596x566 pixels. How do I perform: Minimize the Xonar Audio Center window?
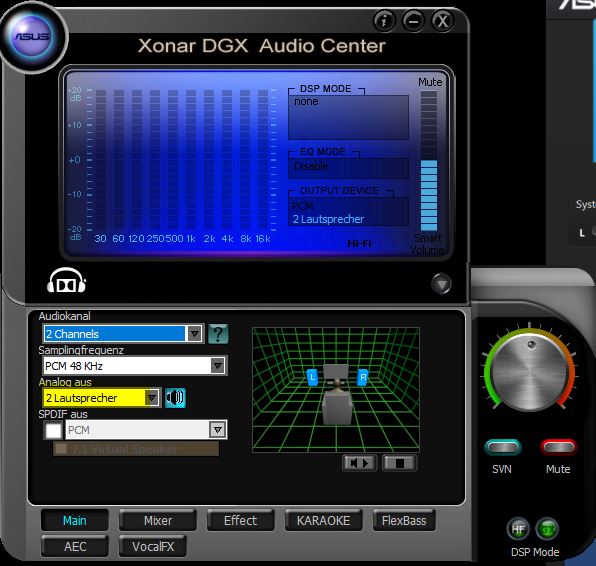coord(414,21)
